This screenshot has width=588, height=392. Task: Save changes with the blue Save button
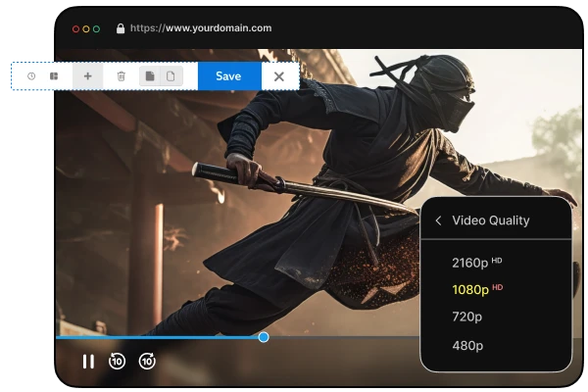[x=229, y=76]
